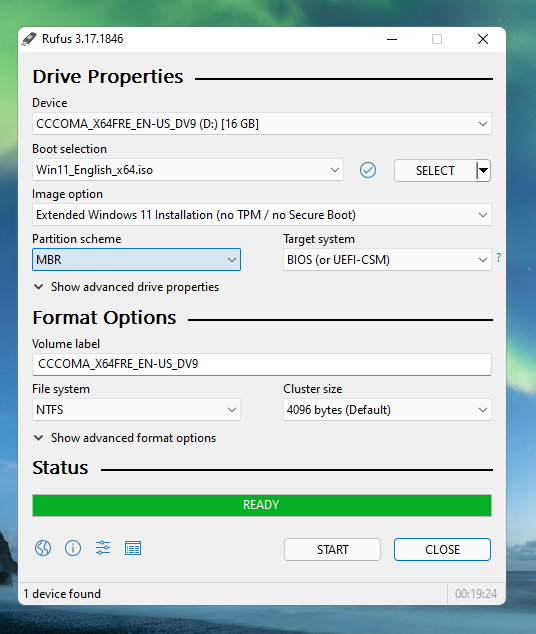Click the green READY progress bar
Viewport: 536px width, 634px height.
tap(262, 505)
